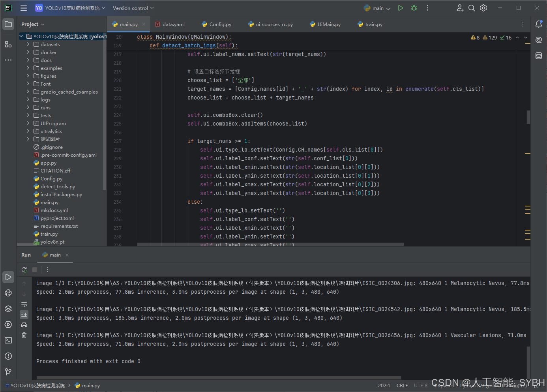Expand the UIProgram folder
The image size is (547, 392).
[x=28, y=123]
